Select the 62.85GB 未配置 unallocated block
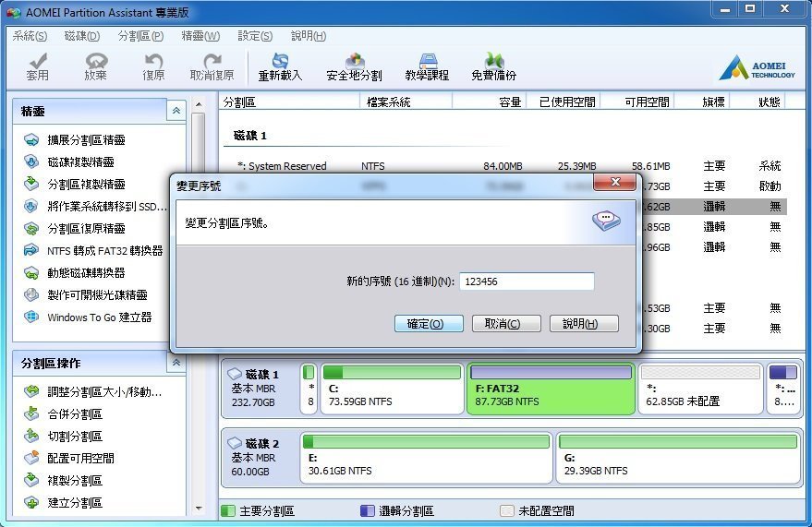Viewport: 812px width, 527px height. pyautogui.click(x=700, y=389)
